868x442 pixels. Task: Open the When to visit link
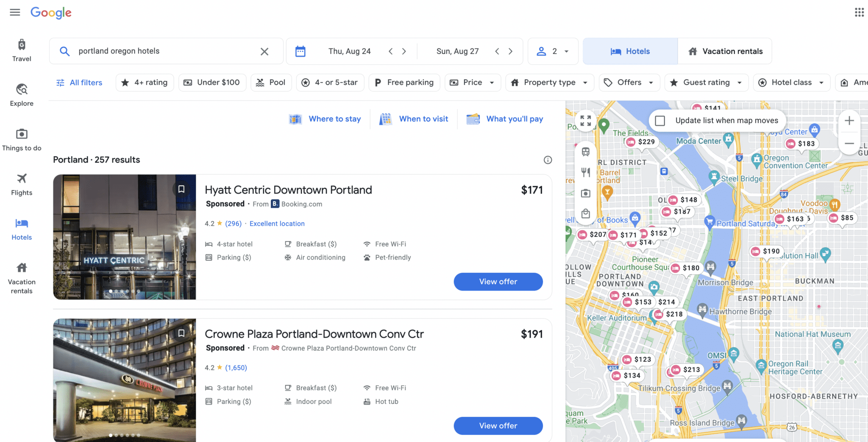[x=423, y=119]
